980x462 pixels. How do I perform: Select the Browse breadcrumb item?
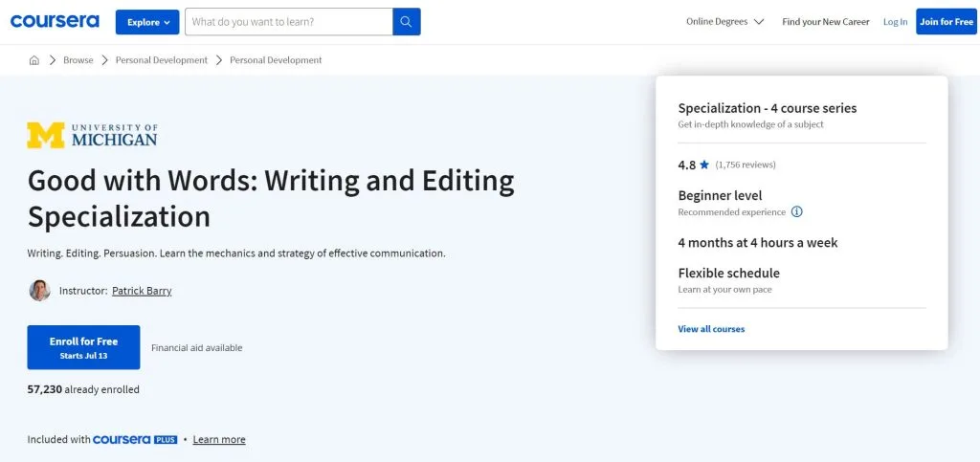point(78,60)
